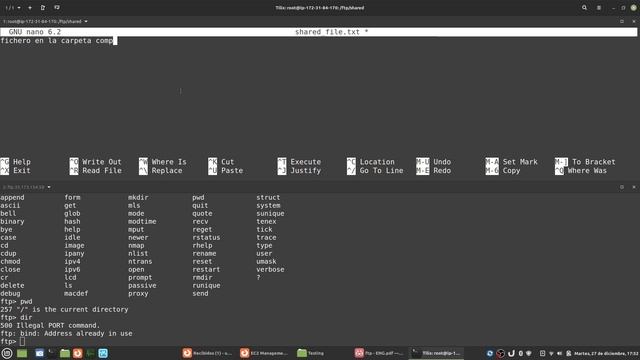The image size is (640, 360).
Task: Click the update manager tray icon
Action: [x=489, y=353]
